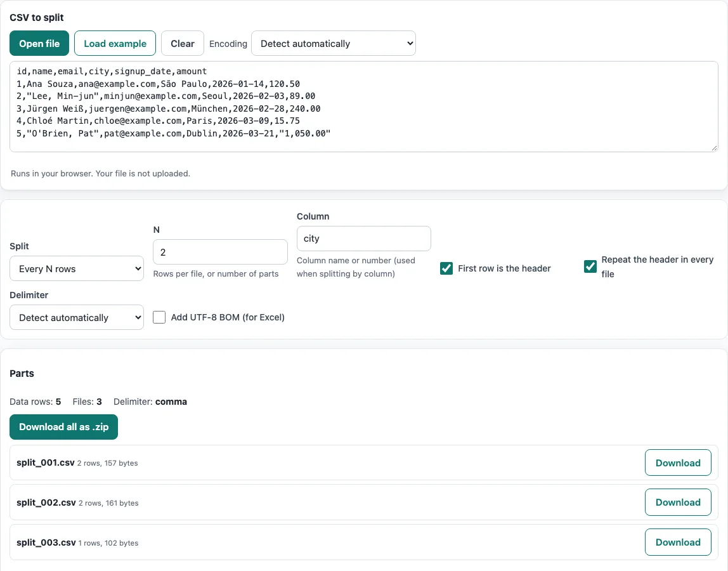Click the 'Split' label
The image size is (728, 571).
(19, 246)
